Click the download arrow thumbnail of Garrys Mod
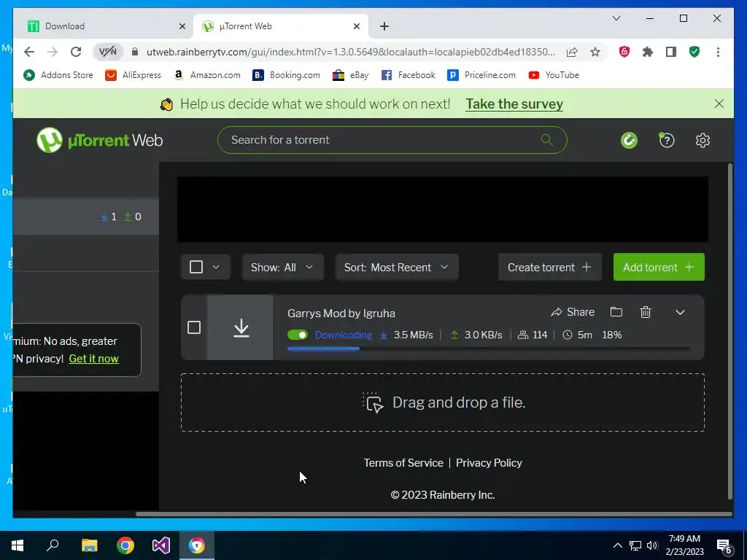This screenshot has width=747, height=560. pos(241,327)
